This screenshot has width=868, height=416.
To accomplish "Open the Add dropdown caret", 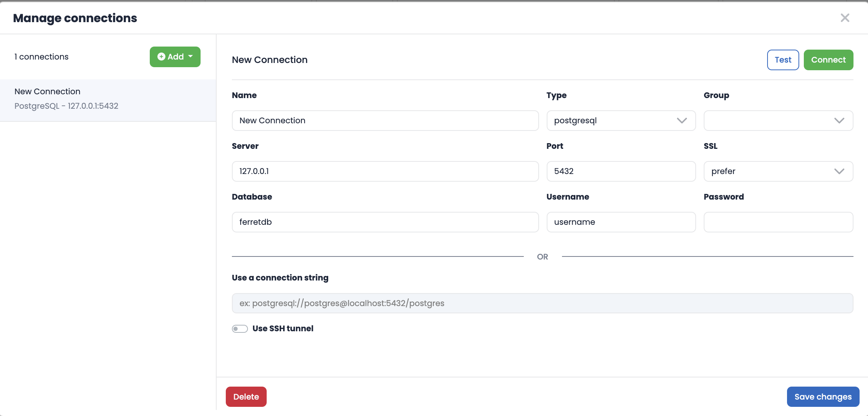I will pyautogui.click(x=191, y=56).
